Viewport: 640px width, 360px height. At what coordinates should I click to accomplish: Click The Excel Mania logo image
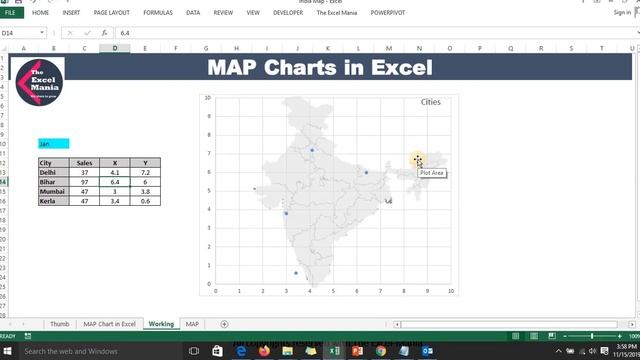[39, 82]
